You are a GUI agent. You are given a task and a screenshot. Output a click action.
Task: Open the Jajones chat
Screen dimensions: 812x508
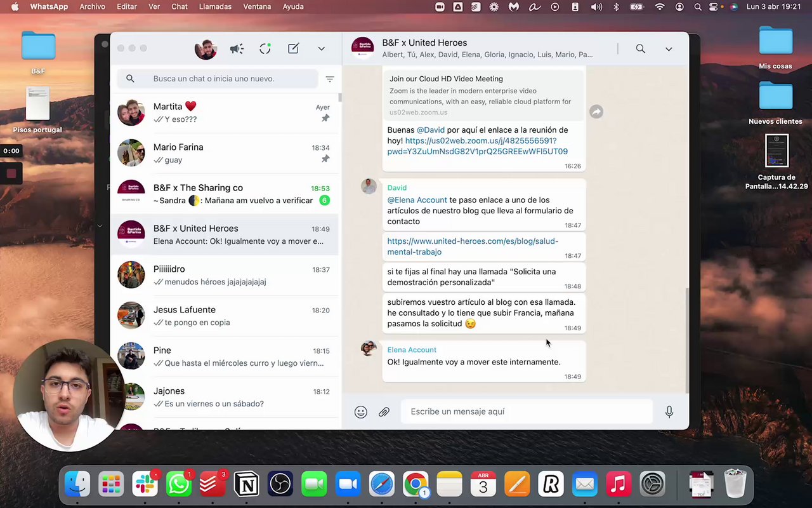point(225,398)
